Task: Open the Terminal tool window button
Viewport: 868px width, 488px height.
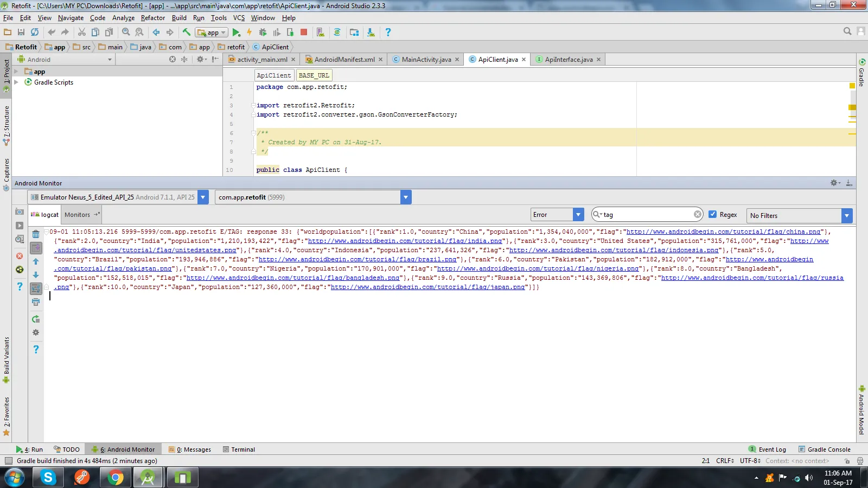Action: click(x=239, y=450)
